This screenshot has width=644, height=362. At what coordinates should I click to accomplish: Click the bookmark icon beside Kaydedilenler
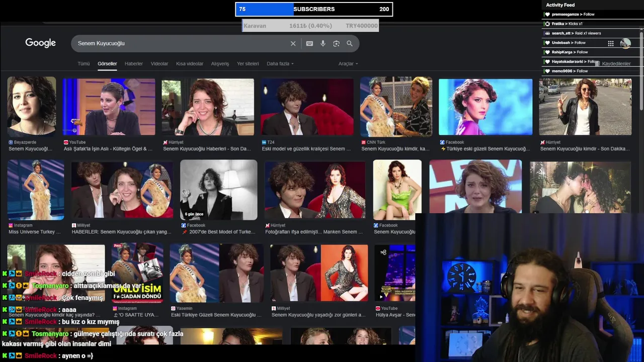pos(597,63)
